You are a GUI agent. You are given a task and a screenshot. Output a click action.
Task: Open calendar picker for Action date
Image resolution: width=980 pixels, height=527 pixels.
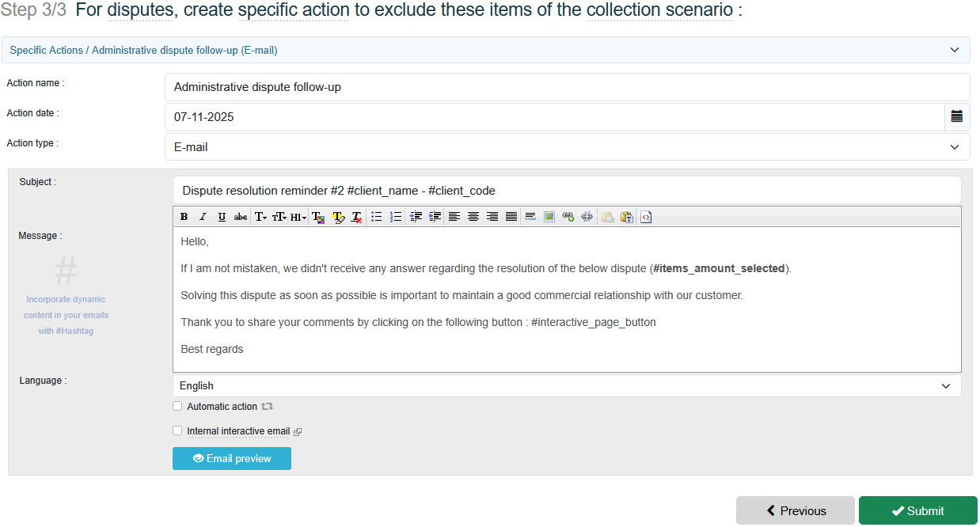click(x=957, y=117)
